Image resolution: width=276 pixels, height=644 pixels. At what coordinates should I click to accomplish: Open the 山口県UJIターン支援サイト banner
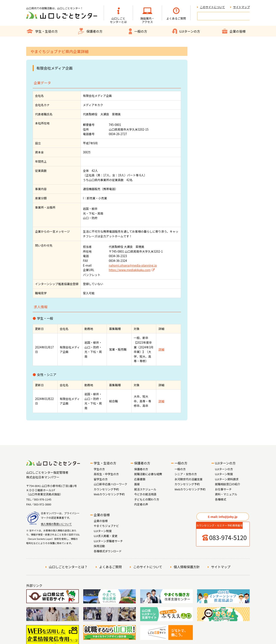pyautogui.click(x=166, y=614)
